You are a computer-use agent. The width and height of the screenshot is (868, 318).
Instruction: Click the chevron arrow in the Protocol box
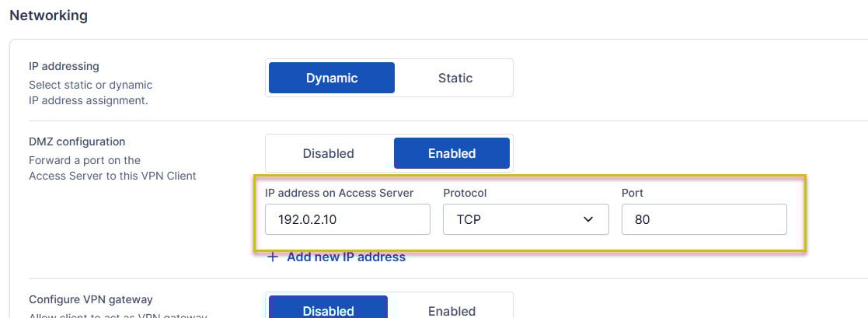pyautogui.click(x=588, y=220)
